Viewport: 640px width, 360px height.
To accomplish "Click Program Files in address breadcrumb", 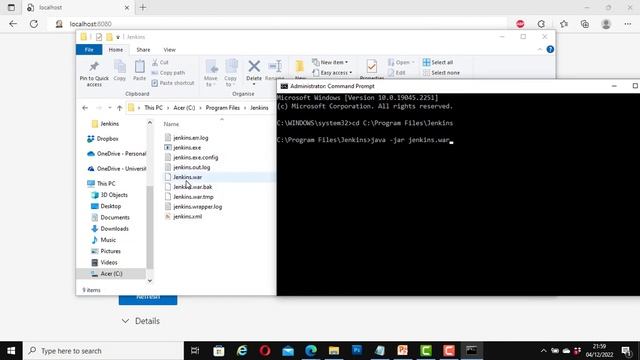I will tap(222, 108).
